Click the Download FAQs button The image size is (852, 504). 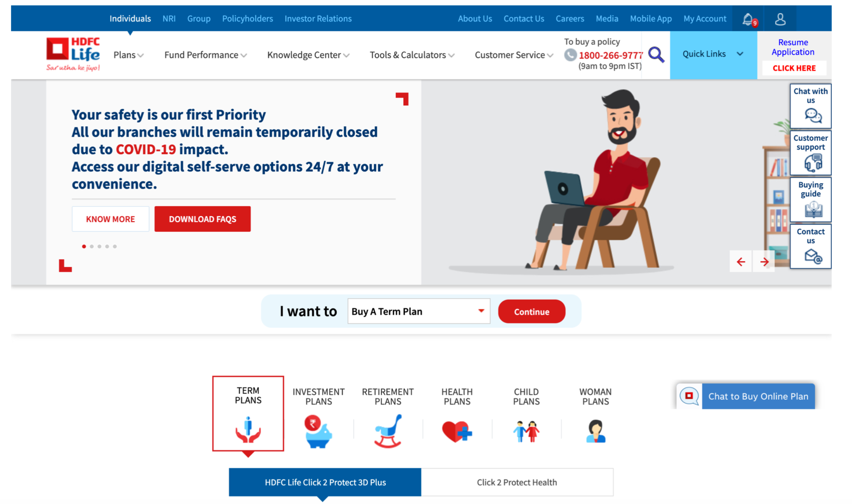click(202, 219)
